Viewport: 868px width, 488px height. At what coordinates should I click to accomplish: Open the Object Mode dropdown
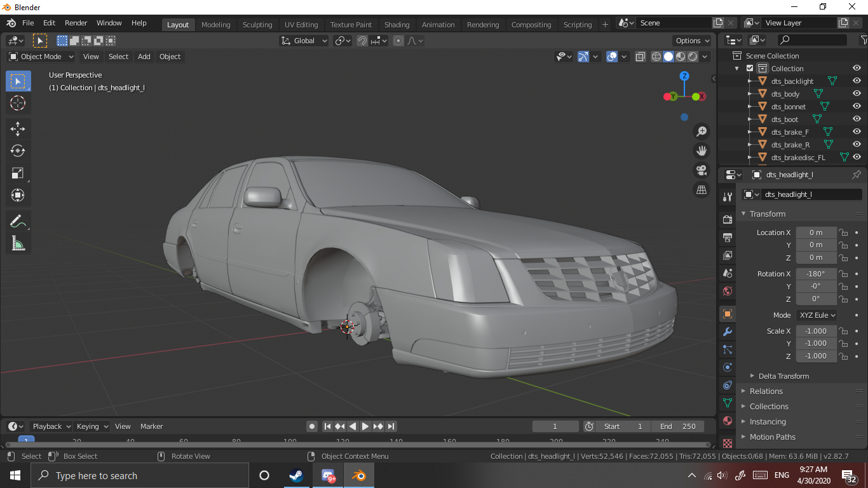41,57
